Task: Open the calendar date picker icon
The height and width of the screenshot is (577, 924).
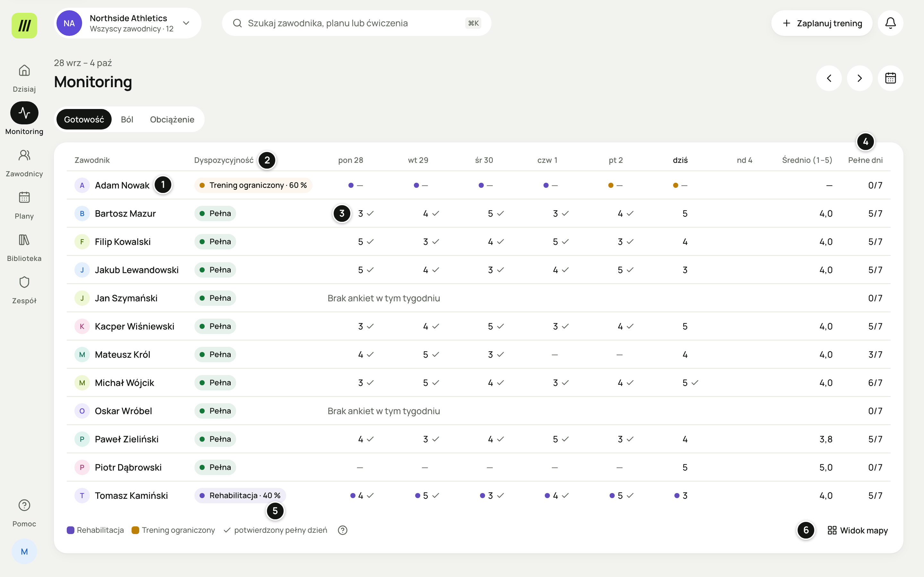Action: (x=890, y=78)
